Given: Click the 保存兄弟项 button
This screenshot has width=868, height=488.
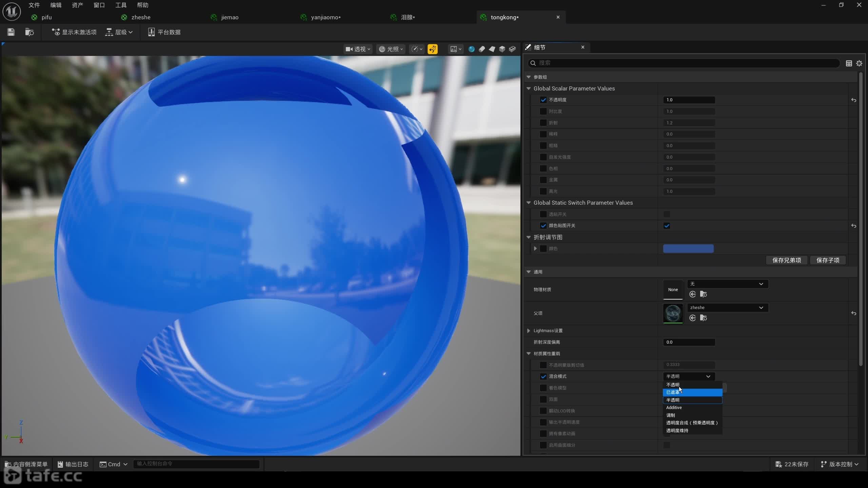Looking at the screenshot, I should tap(787, 260).
